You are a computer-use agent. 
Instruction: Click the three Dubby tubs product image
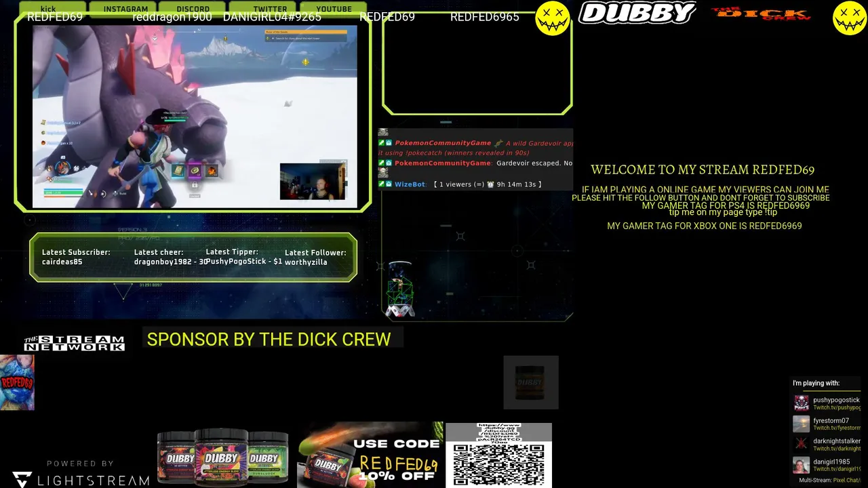(x=222, y=458)
